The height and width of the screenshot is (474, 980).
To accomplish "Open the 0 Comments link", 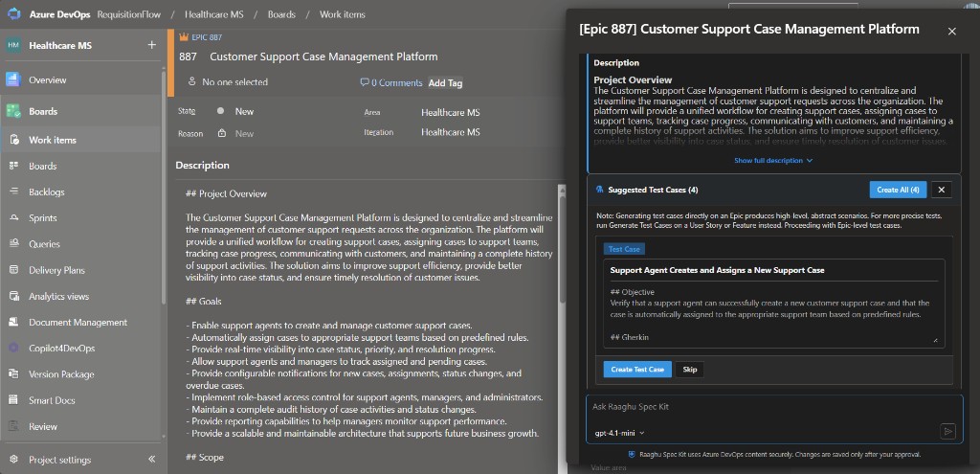I will pyautogui.click(x=397, y=82).
